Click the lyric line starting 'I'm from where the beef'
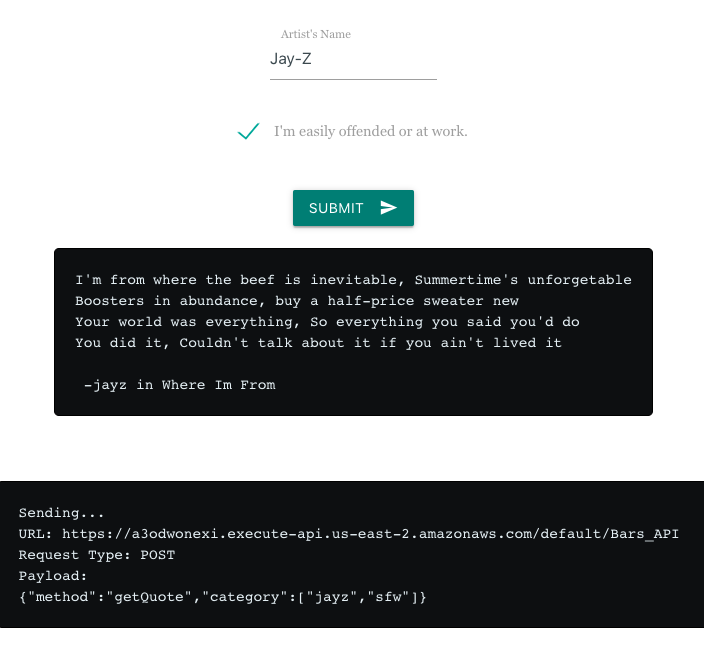704x645 pixels. 353,280
